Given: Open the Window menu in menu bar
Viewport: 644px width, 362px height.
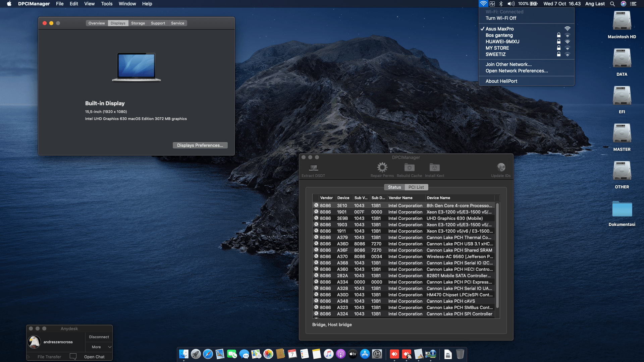Looking at the screenshot, I should point(127,4).
